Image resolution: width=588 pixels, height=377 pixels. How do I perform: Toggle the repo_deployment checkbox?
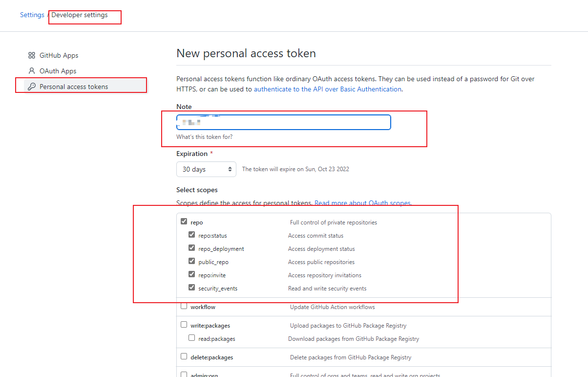[x=192, y=248]
